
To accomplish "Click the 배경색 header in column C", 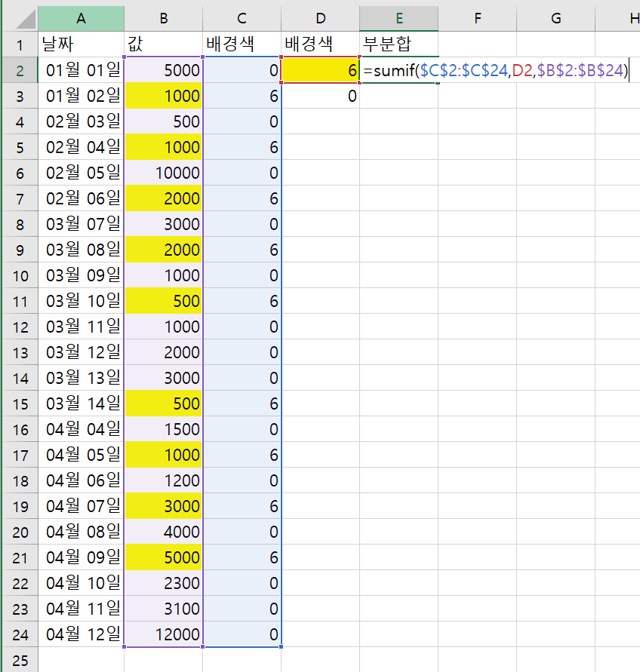I will click(242, 44).
